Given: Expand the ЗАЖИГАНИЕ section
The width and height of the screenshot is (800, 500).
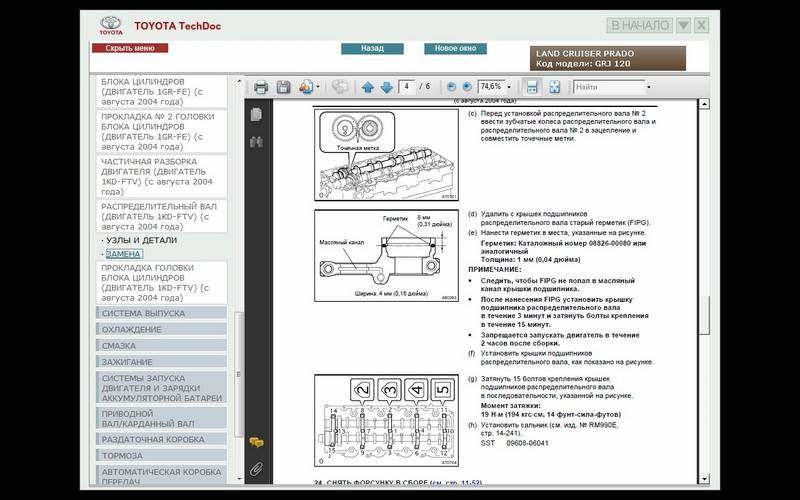Looking at the screenshot, I should [x=161, y=362].
